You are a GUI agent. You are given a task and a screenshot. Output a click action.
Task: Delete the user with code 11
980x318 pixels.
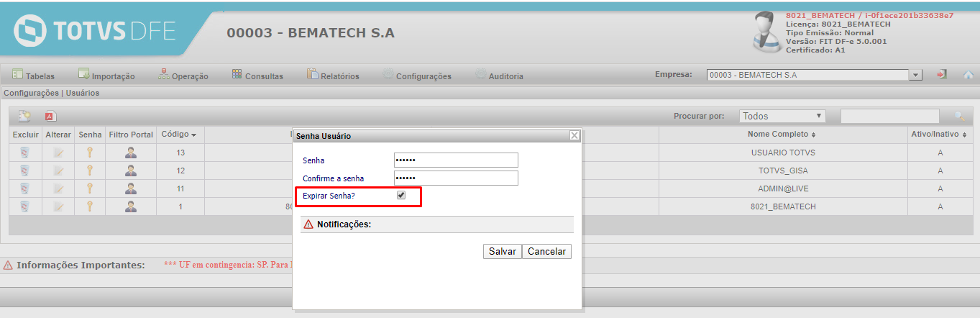click(24, 188)
